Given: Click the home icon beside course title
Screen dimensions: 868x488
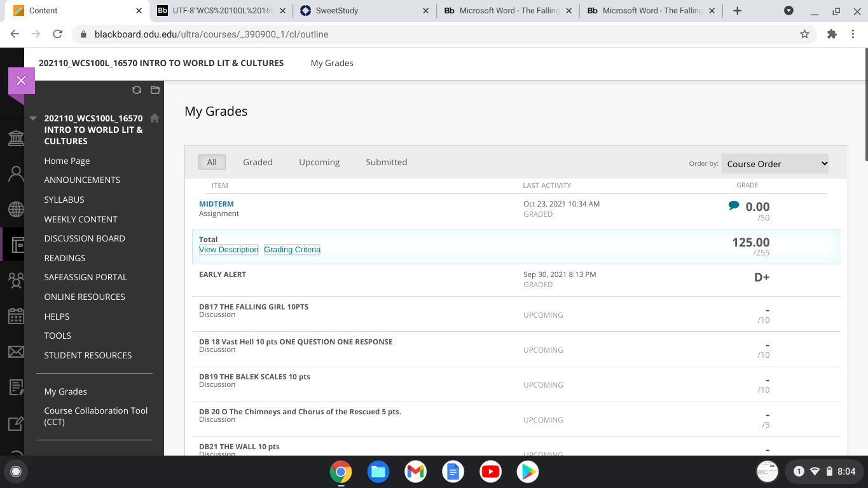Looking at the screenshot, I should coord(155,118).
